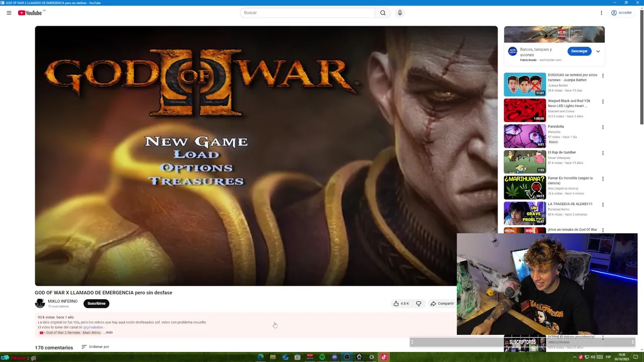644x362 pixels.
Task: Open Warped Black and Red Y2k thumbnail
Action: click(525, 110)
